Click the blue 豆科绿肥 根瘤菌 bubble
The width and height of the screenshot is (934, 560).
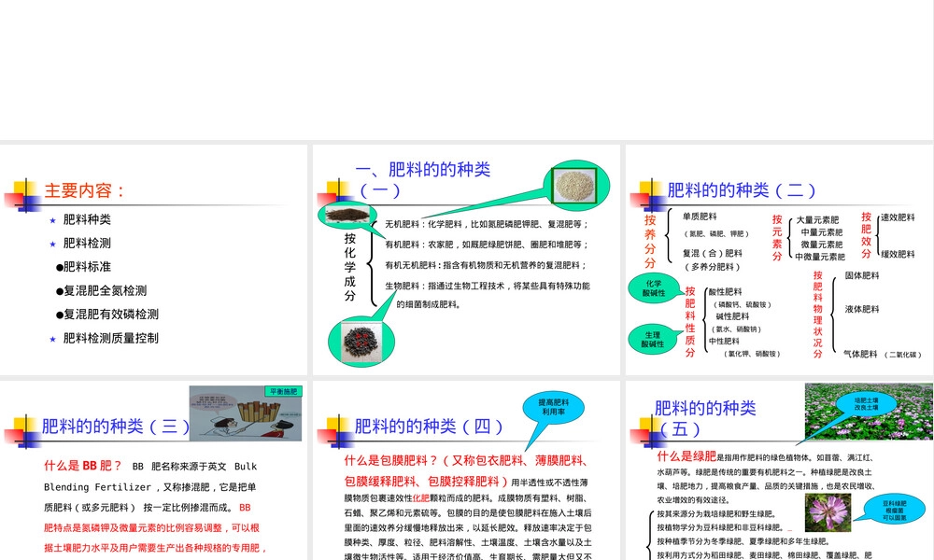point(896,511)
